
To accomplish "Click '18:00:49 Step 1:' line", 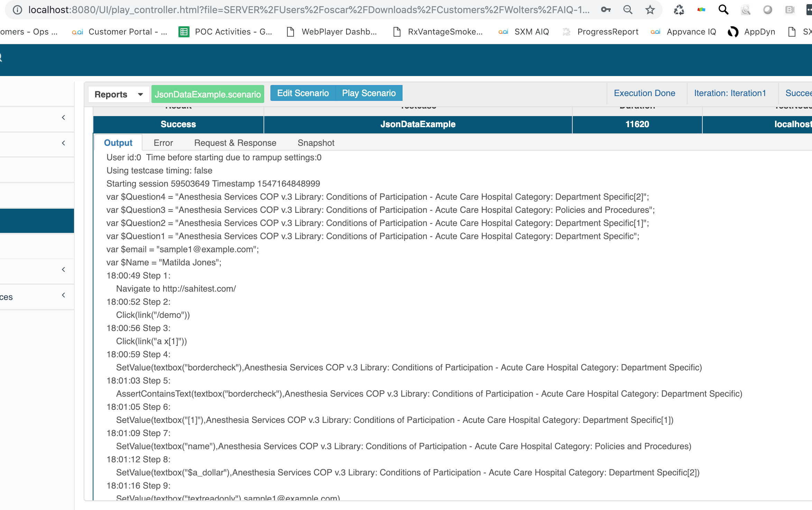I will click(x=138, y=276).
